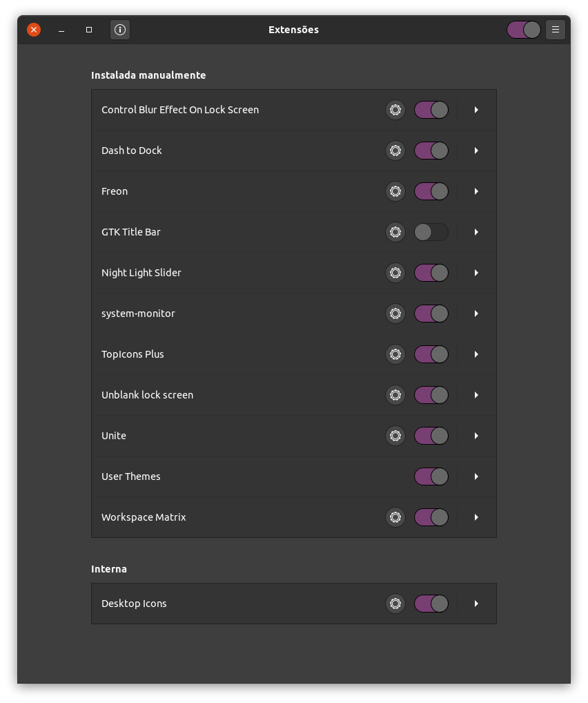Select the Dash to Dock extension name
The width and height of the screenshot is (588, 703).
(132, 151)
